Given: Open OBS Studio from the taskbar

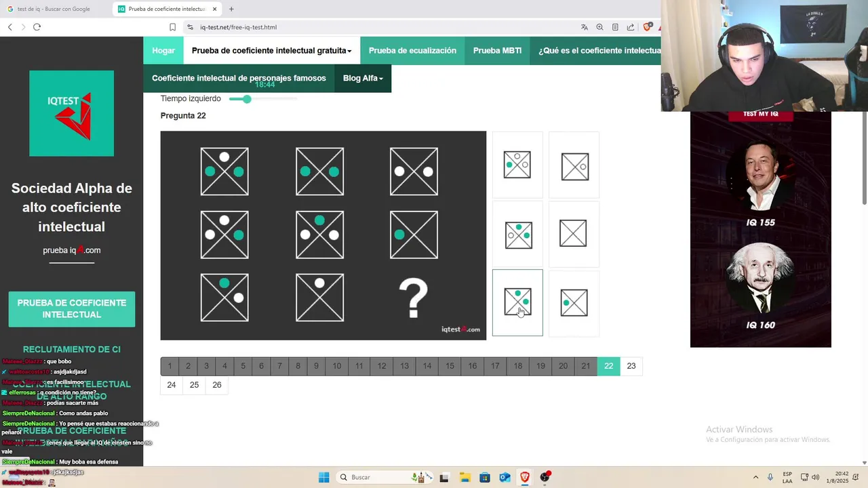Looking at the screenshot, I should (545, 477).
